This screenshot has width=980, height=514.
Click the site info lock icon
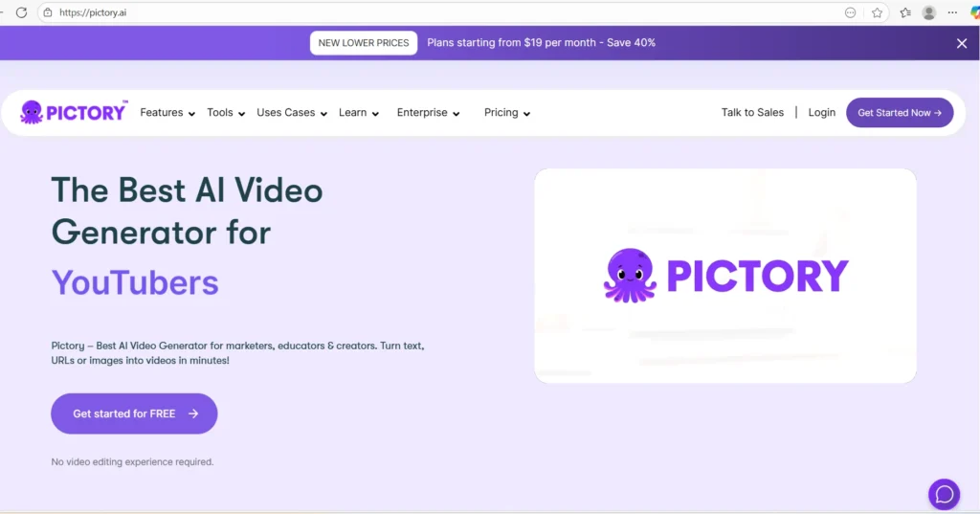[47, 12]
